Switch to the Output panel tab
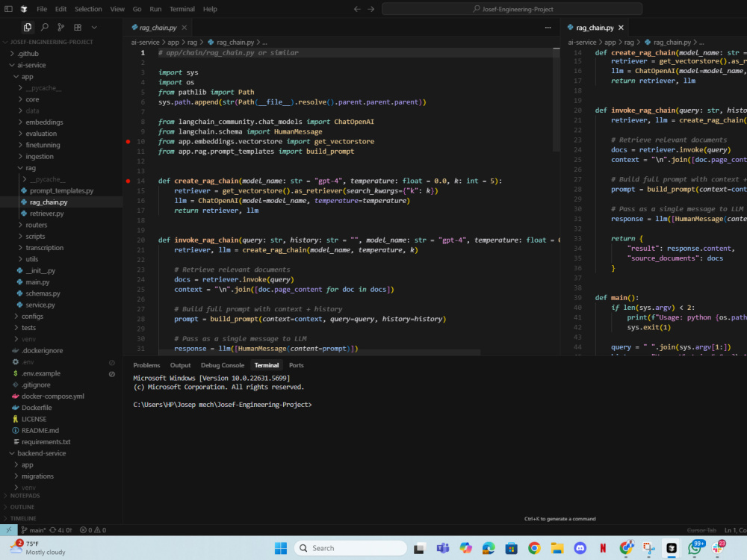Image resolution: width=747 pixels, height=560 pixels. [x=180, y=365]
